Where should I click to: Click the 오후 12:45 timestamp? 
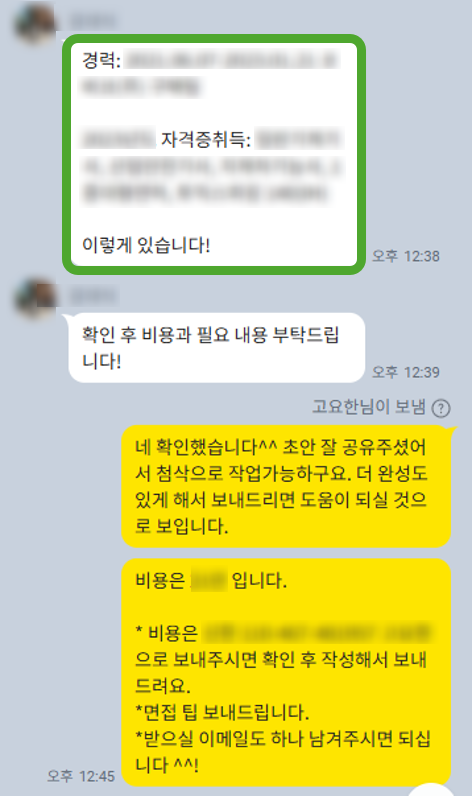point(81,776)
